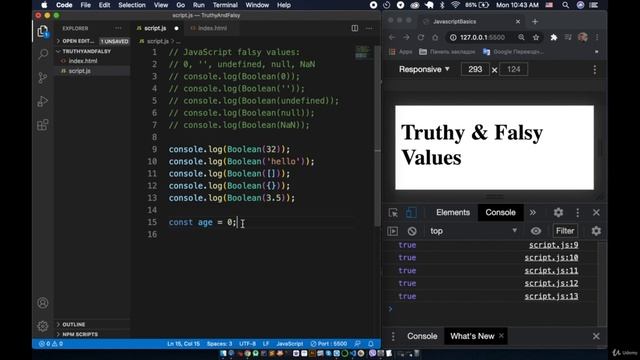Open the Accounts icon in activity bar
Screen dimensions: 640x360
43,303
